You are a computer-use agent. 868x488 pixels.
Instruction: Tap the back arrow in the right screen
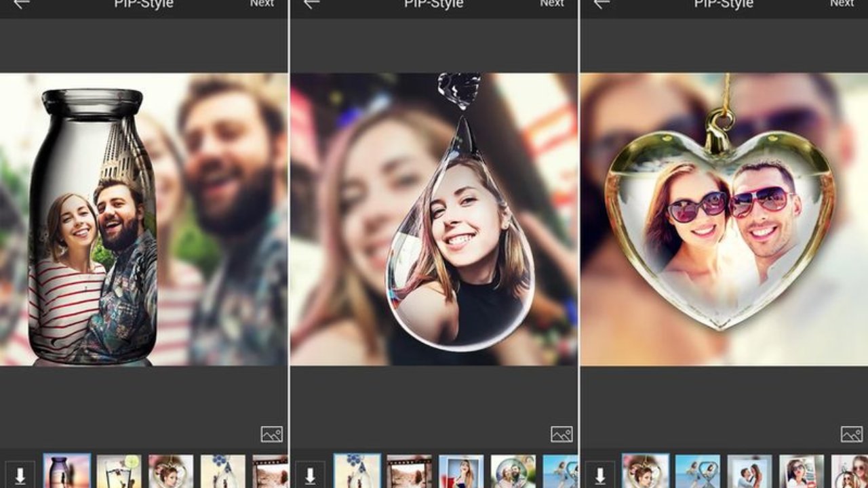tap(601, 4)
